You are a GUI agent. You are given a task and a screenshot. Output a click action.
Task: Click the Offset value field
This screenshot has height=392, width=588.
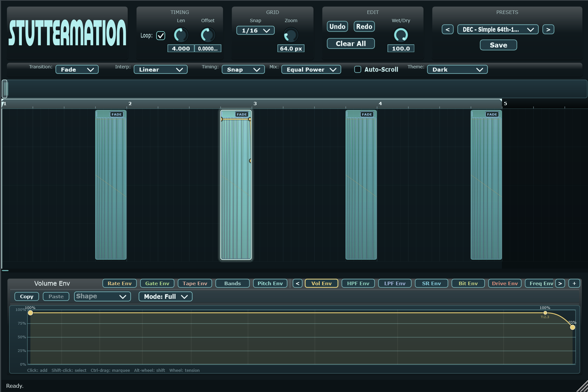coord(208,49)
